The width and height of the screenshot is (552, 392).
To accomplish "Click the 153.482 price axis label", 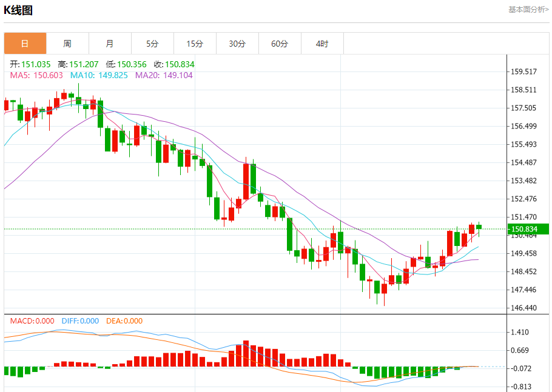I will tap(524, 181).
